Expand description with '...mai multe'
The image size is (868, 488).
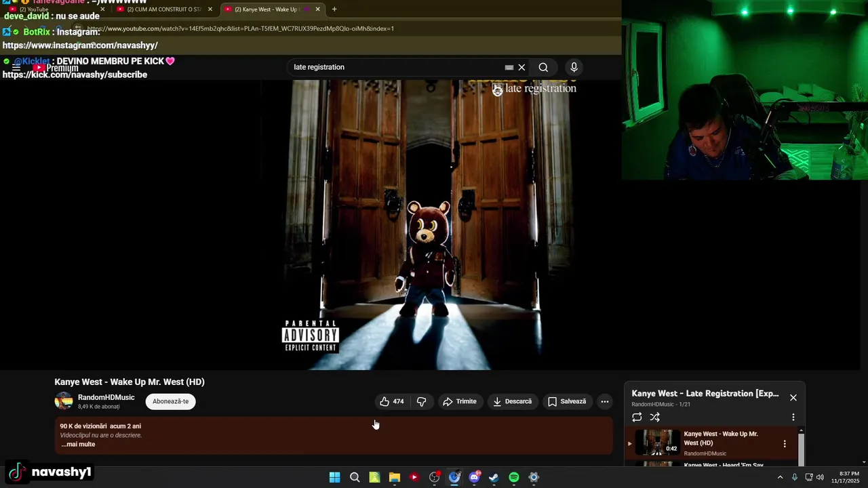tap(78, 445)
